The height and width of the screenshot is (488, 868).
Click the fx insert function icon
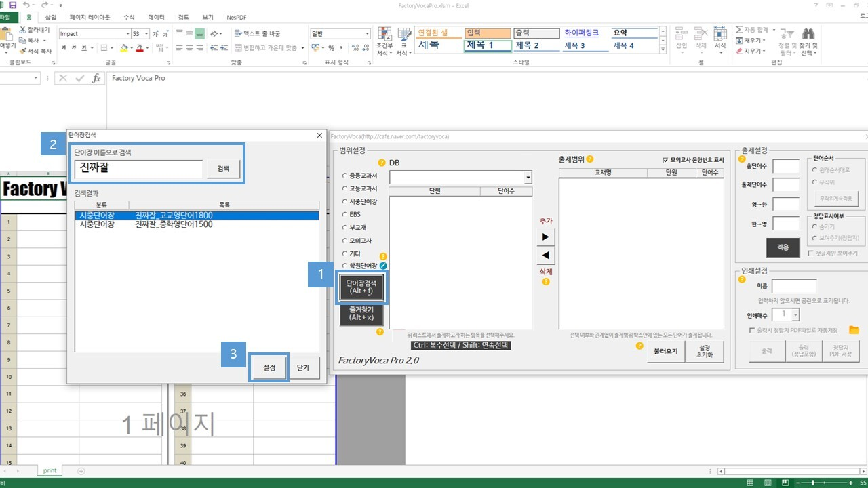pos(96,78)
